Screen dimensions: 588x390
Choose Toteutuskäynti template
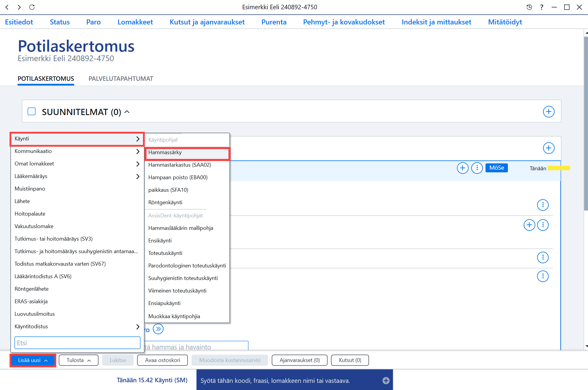pyautogui.click(x=187, y=253)
